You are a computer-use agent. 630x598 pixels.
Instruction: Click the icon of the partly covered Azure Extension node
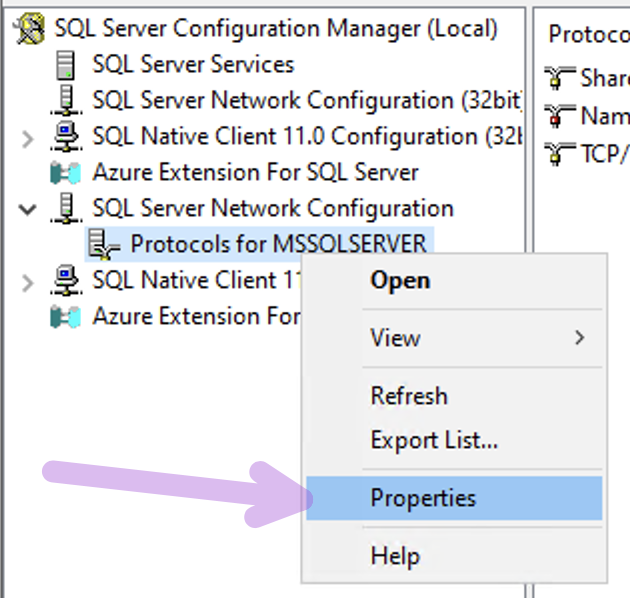(65, 317)
